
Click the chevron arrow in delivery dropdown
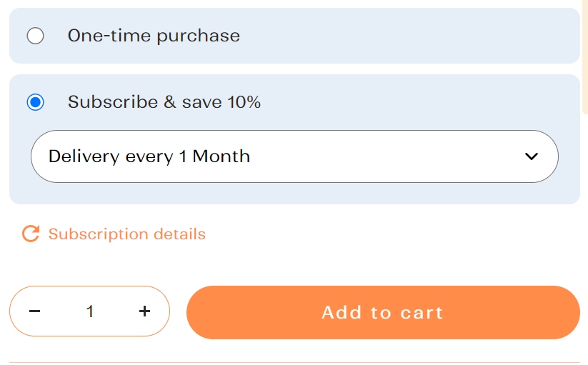point(532,156)
